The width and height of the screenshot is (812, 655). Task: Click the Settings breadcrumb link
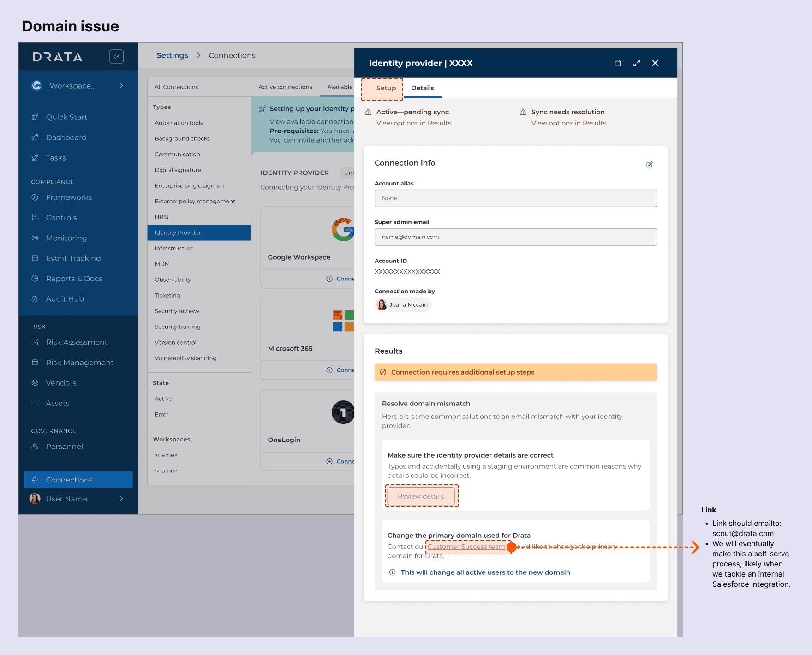[x=172, y=55]
